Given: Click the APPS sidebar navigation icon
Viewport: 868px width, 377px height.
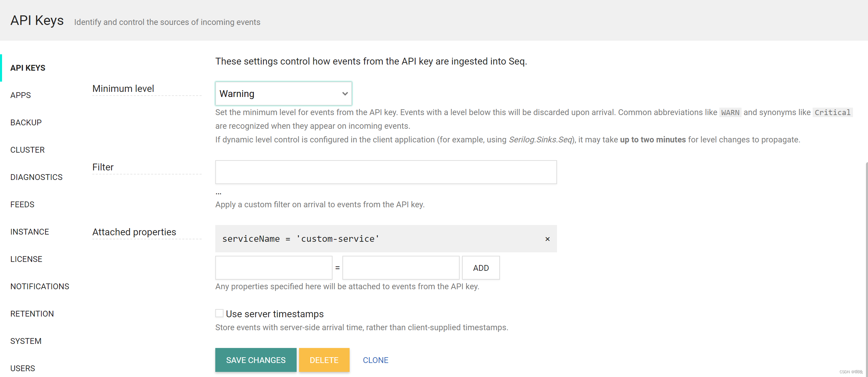Looking at the screenshot, I should 21,95.
